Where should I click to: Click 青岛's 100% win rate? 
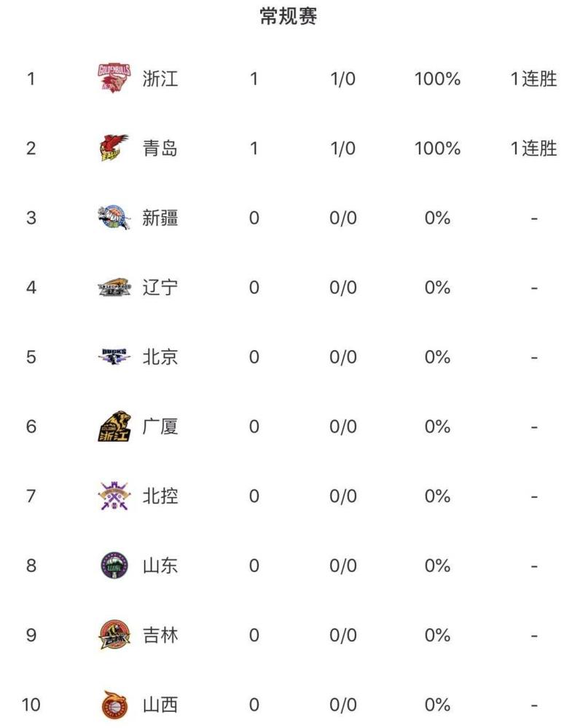[437, 149]
